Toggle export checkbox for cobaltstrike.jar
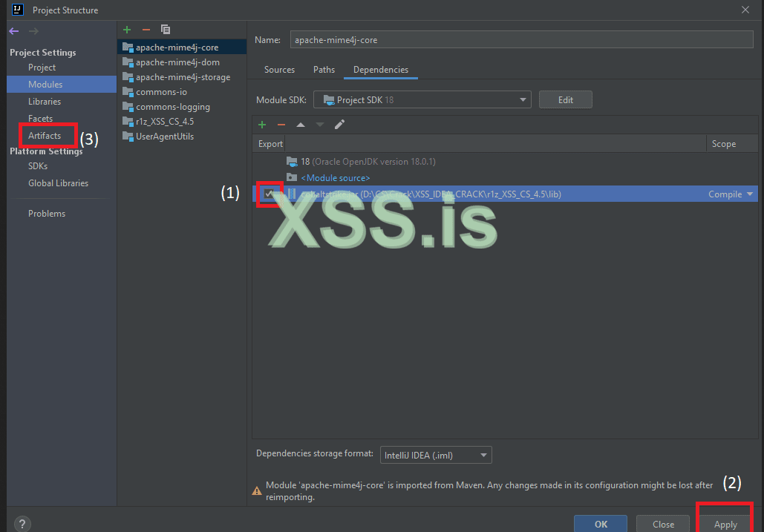This screenshot has height=532, width=764. coord(269,194)
